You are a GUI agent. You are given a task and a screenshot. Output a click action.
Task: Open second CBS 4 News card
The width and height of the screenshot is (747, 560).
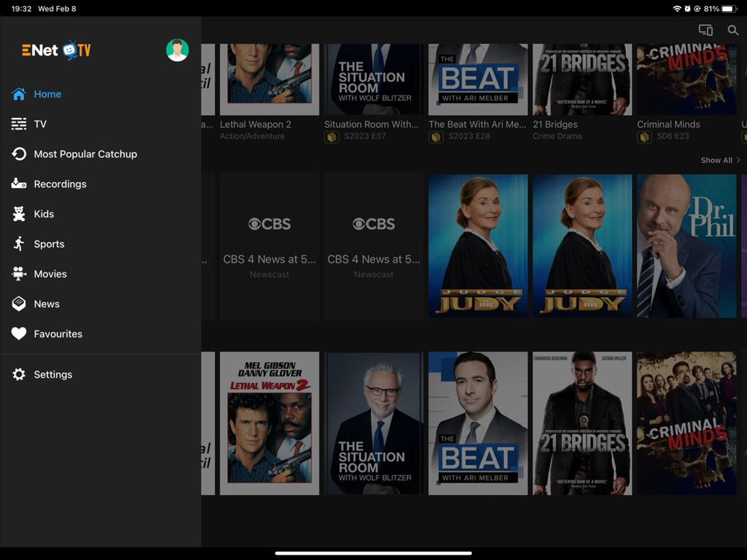tap(373, 246)
